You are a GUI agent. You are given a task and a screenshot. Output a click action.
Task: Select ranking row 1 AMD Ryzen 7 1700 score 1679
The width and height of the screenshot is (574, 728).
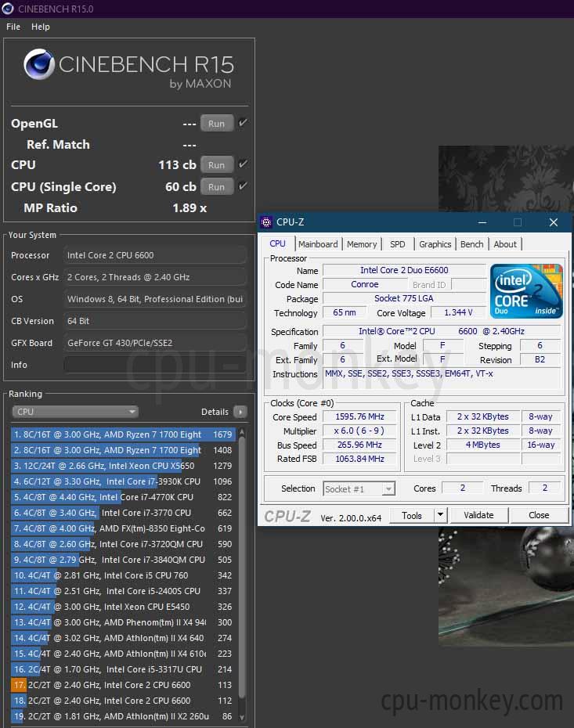coord(123,434)
